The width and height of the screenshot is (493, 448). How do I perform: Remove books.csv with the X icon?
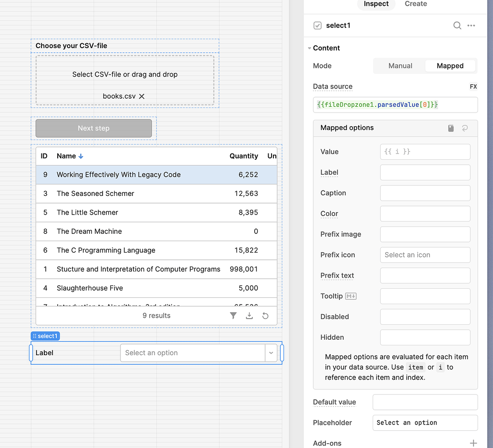pos(142,96)
